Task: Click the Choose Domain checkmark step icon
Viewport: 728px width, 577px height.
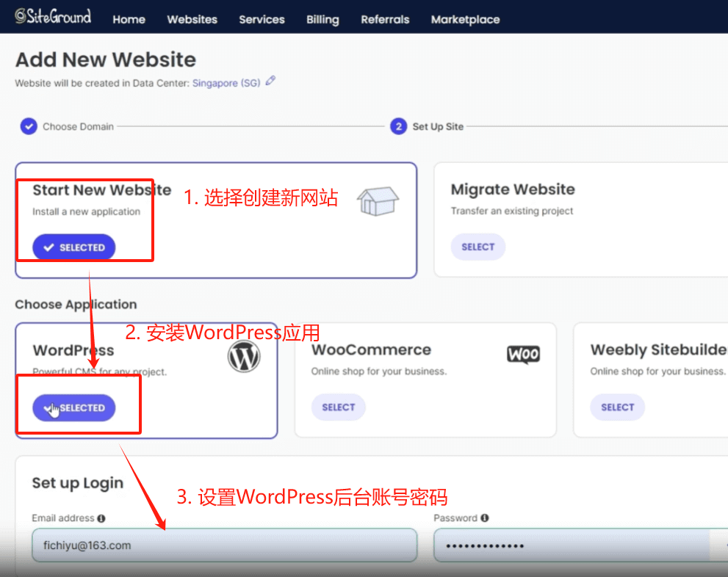Action: click(28, 126)
